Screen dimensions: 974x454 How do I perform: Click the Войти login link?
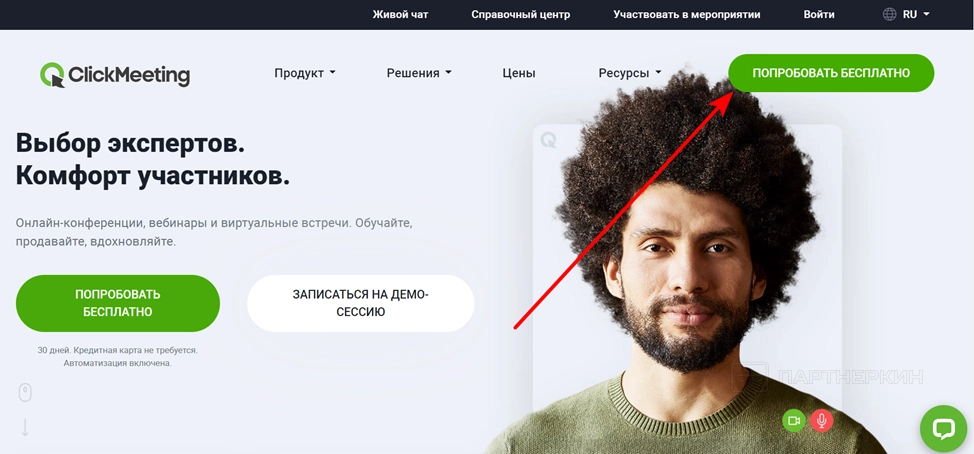coord(819,14)
